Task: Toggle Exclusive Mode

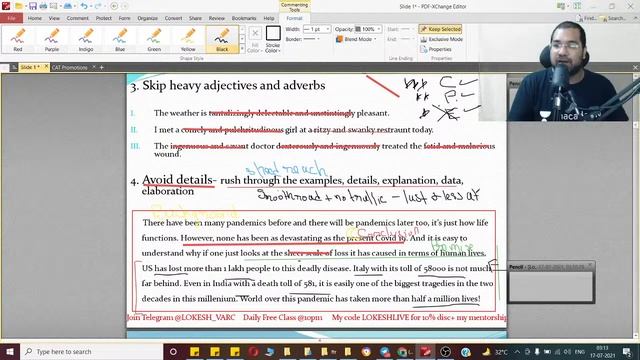Action: (441, 39)
